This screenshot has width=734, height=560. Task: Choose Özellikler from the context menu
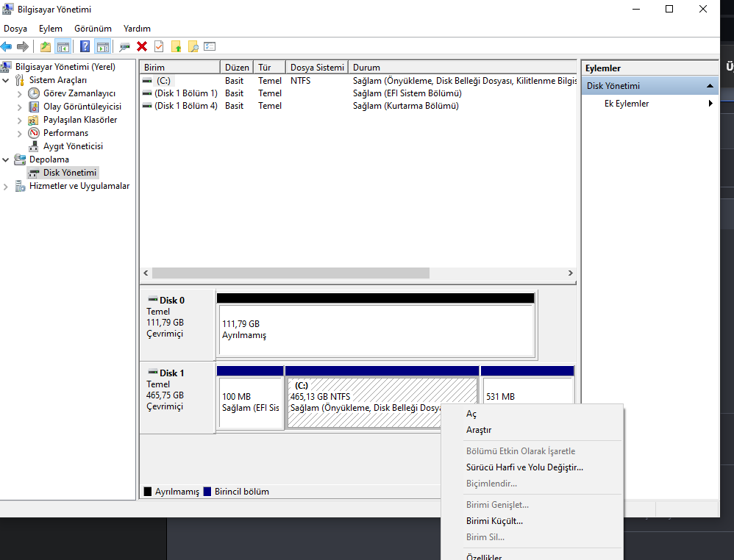tap(532, 557)
